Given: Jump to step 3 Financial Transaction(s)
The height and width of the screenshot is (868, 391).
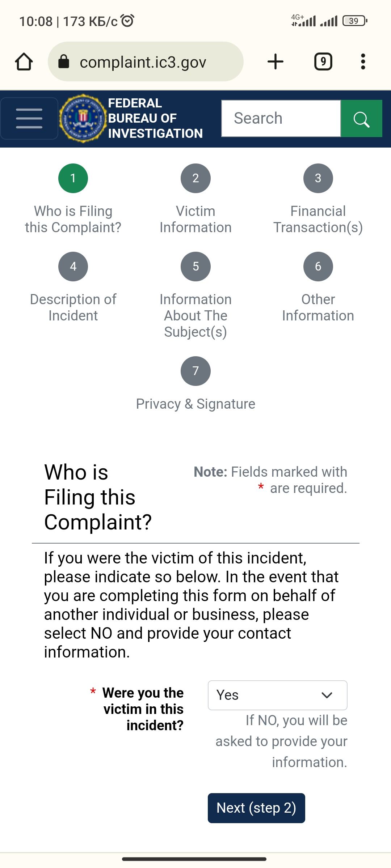Looking at the screenshot, I should point(318,178).
